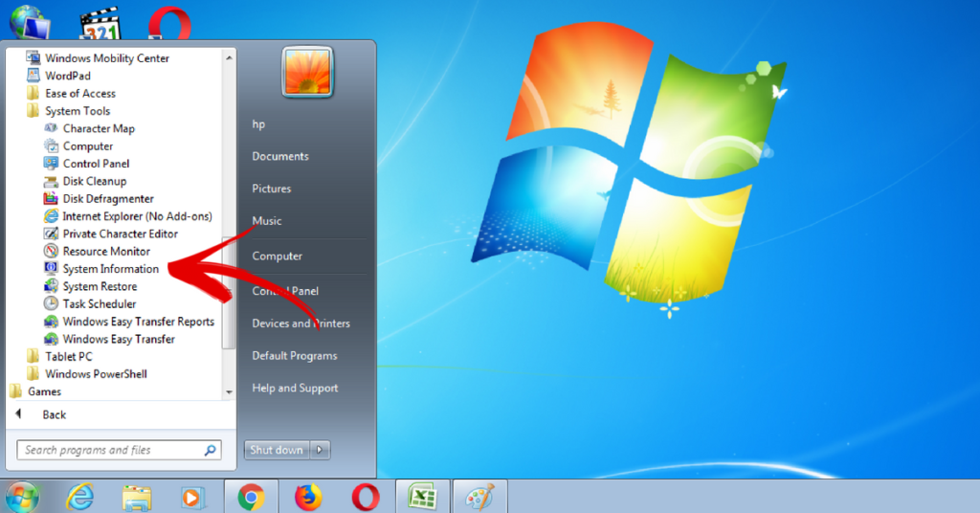The width and height of the screenshot is (980, 513).
Task: Open Opera browser from the taskbar
Action: 365,498
